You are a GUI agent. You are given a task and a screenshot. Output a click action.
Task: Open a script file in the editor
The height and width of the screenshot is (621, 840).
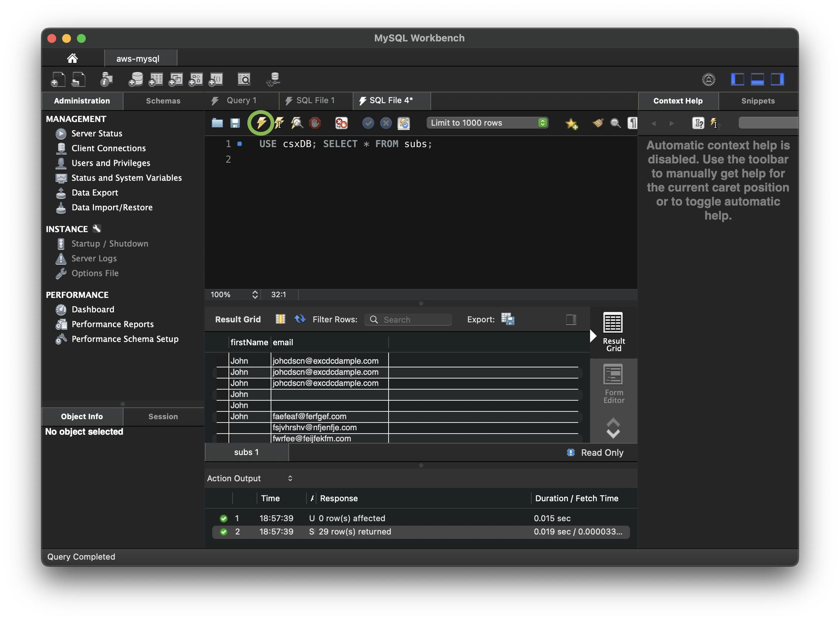coord(217,123)
